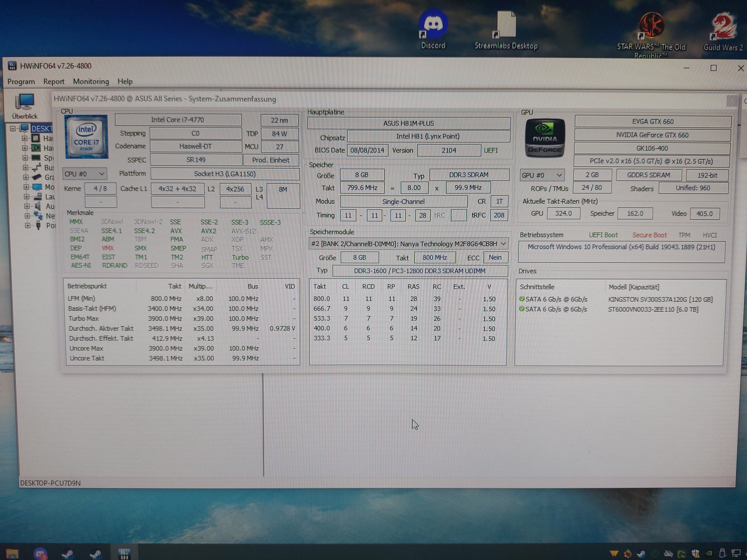The image size is (747, 560).
Task: Click the NVIDIA GeForce logo
Action: (544, 138)
